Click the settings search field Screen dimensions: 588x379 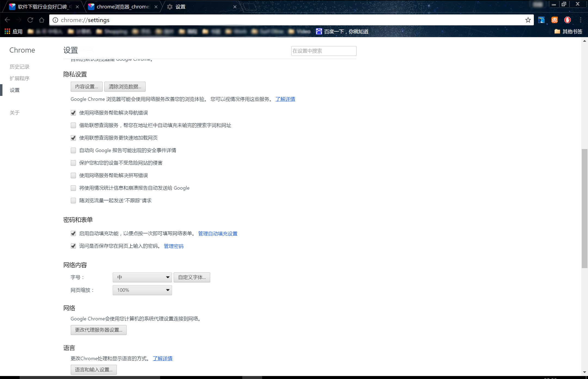(323, 51)
